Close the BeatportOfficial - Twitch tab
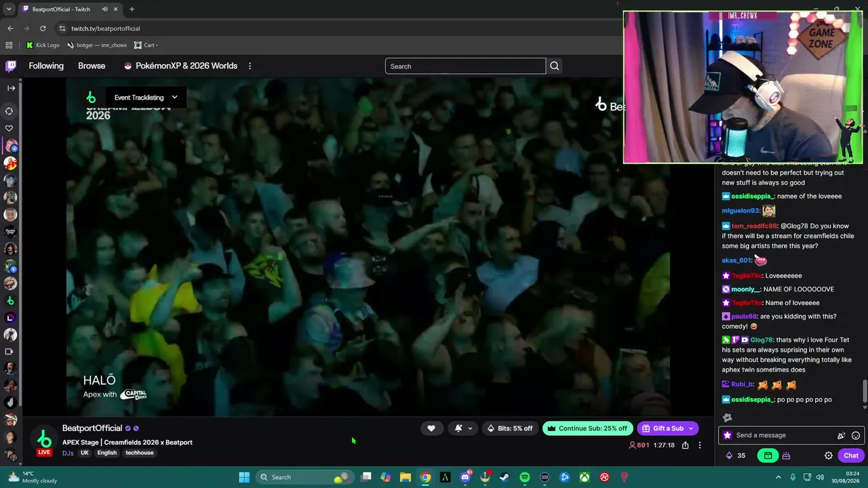 point(115,9)
